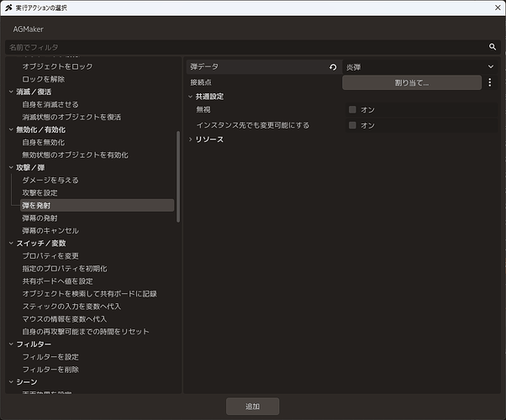Select オブジェクトをロック action
This screenshot has height=420, width=506.
coord(57,66)
